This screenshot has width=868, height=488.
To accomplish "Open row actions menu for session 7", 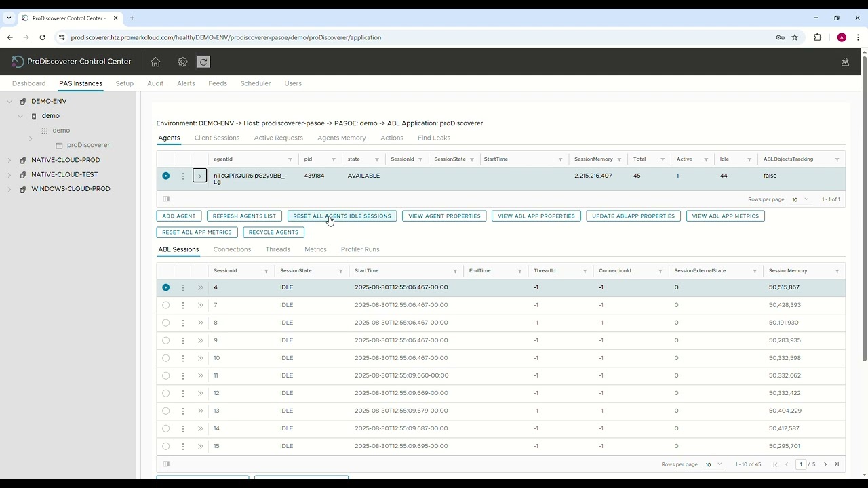I will pos(182,305).
